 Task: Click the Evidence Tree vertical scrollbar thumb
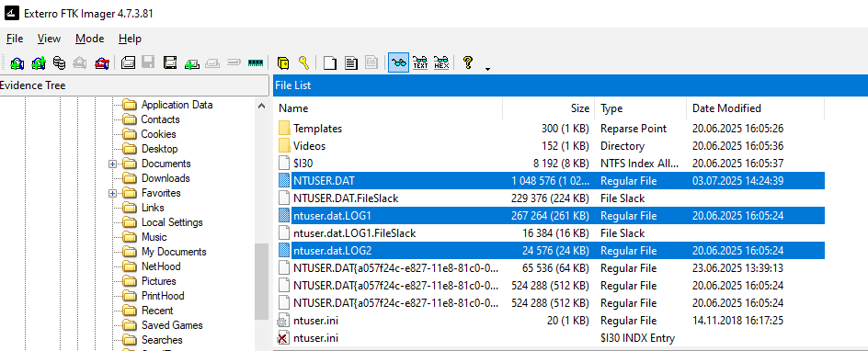262,281
